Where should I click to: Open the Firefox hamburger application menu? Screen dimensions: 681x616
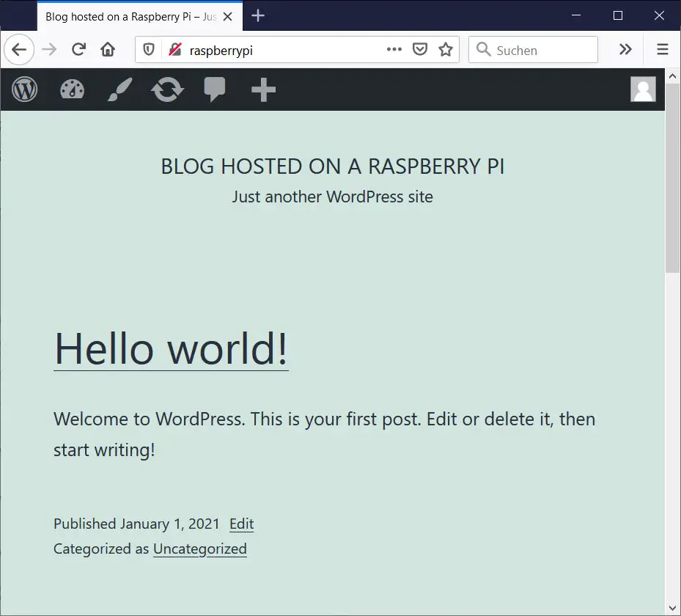663,50
